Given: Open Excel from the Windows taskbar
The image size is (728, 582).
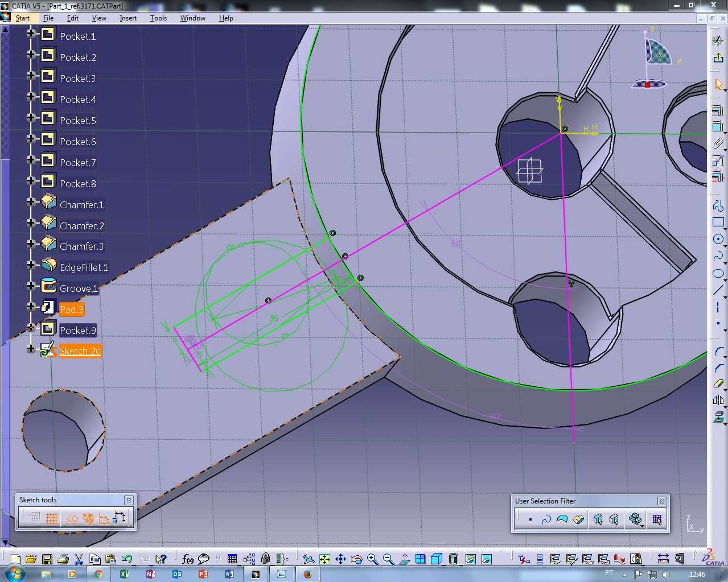Looking at the screenshot, I should [x=124, y=574].
